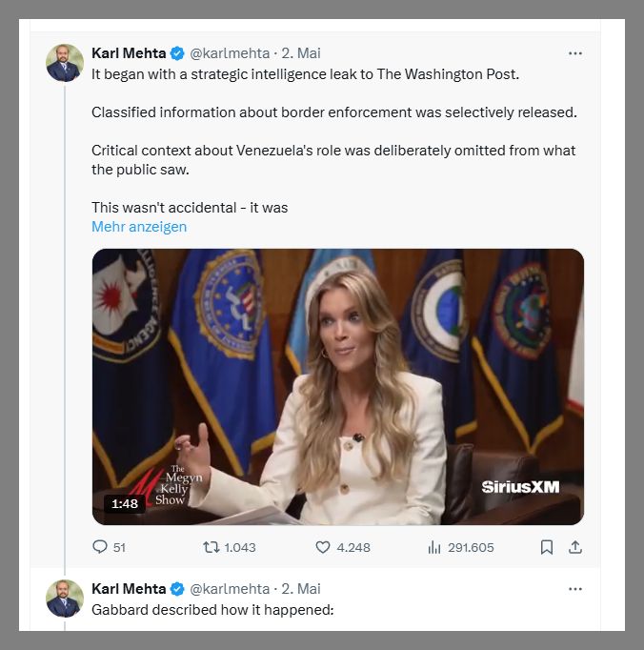Click the 1:48 video duration badge
The height and width of the screenshot is (650, 644).
[125, 504]
